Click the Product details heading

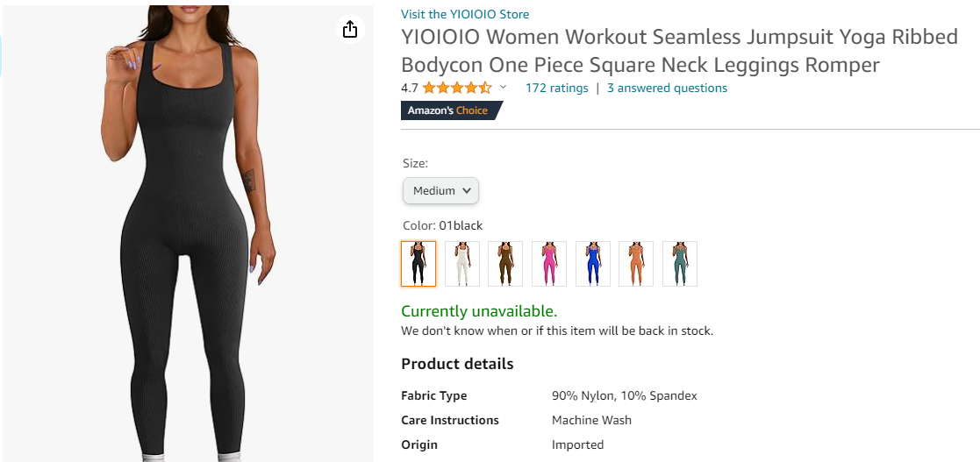[457, 364]
